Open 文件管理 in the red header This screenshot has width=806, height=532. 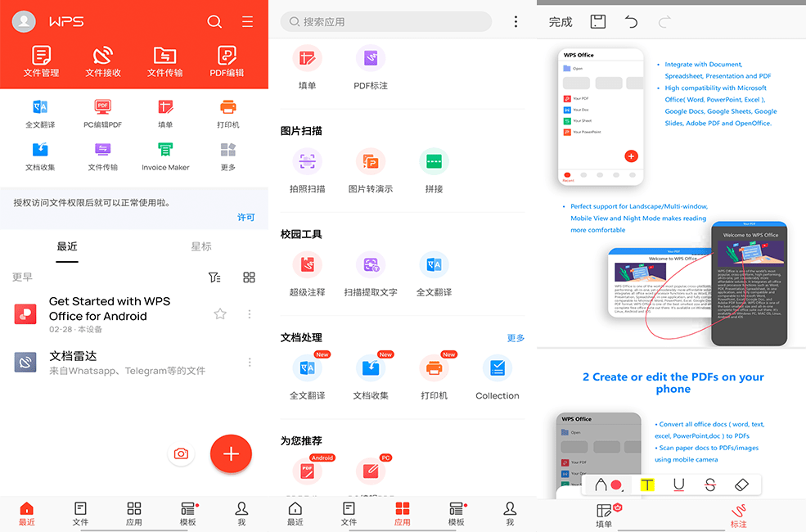tap(41, 61)
